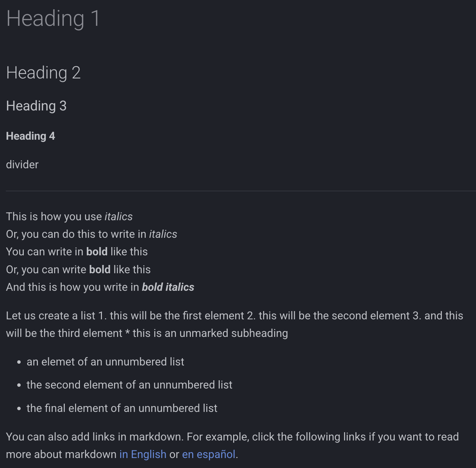Click 'this is an unmarked subheading' text
Viewport: 476px width, 468px height.
210,333
